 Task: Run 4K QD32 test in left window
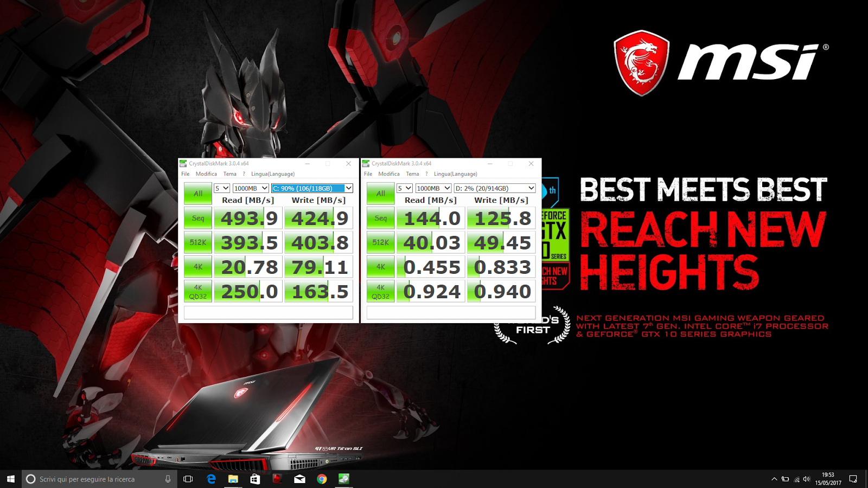click(x=198, y=291)
